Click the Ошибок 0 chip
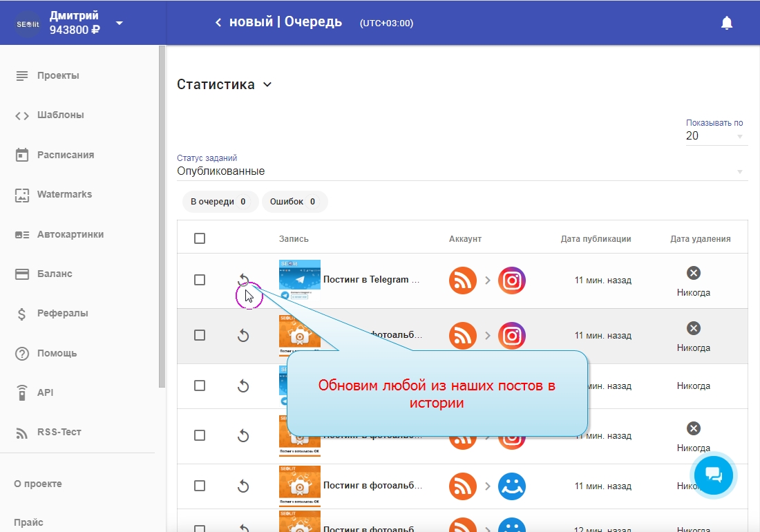Viewport: 760px width, 532px height. 293,202
